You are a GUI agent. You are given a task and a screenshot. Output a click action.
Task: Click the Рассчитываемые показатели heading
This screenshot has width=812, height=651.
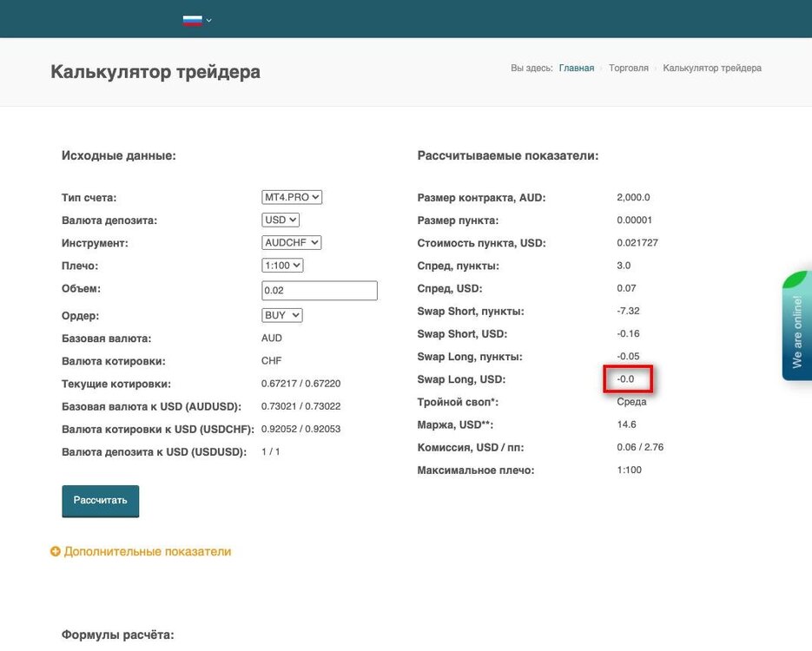507,155
